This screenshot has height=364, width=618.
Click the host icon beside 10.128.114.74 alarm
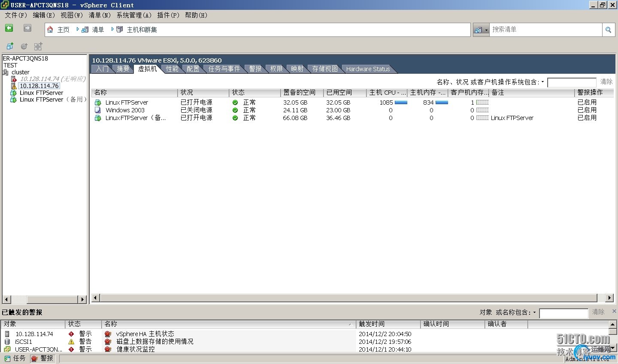[7, 334]
